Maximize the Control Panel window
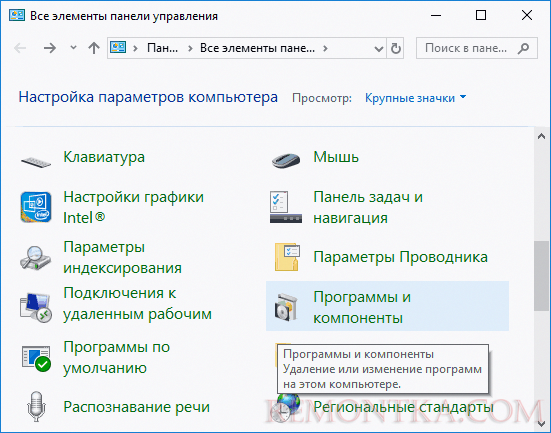This screenshot has width=551, height=433. (481, 15)
